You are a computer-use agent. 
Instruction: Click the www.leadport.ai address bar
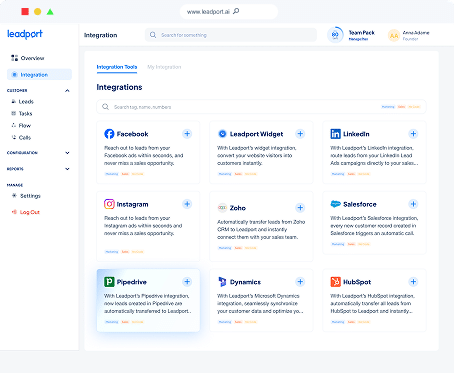229,12
